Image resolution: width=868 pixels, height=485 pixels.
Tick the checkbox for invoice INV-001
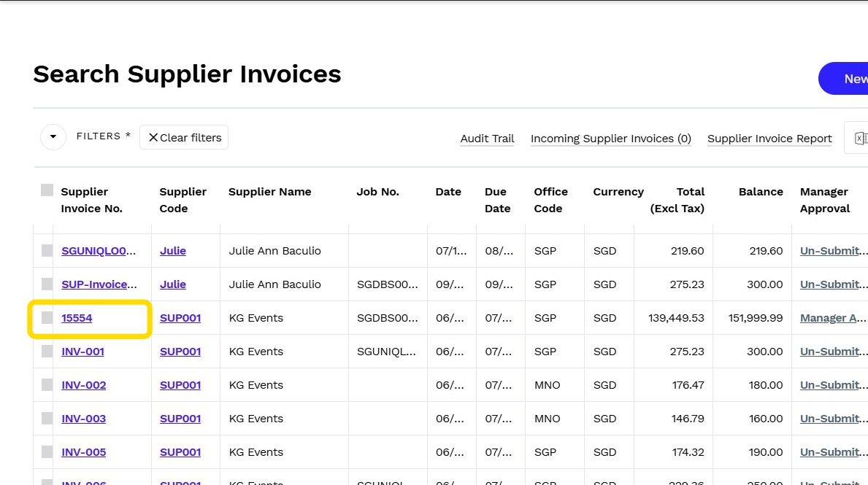47,351
